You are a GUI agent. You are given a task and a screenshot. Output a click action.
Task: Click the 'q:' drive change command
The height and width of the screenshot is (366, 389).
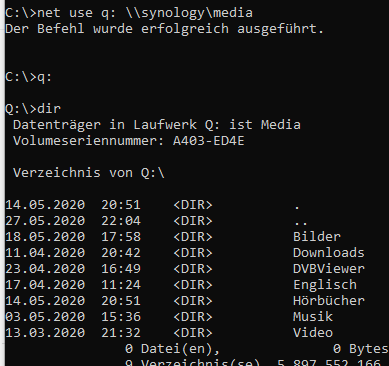tap(45, 77)
